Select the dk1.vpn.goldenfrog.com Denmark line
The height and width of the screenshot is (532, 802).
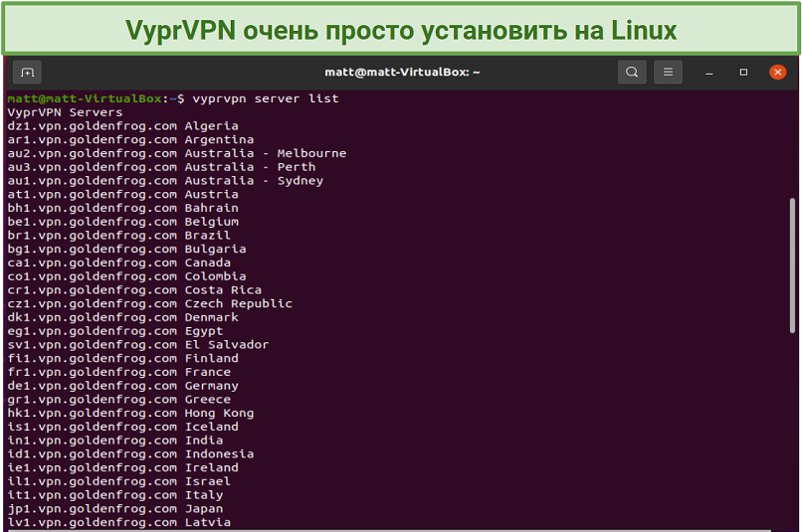coord(122,317)
